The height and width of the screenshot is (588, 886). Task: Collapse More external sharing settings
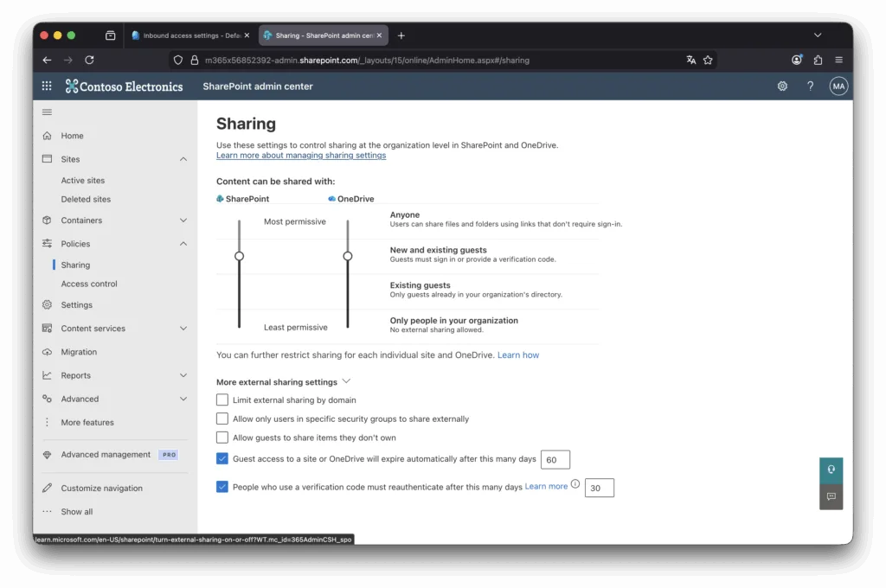pos(346,381)
